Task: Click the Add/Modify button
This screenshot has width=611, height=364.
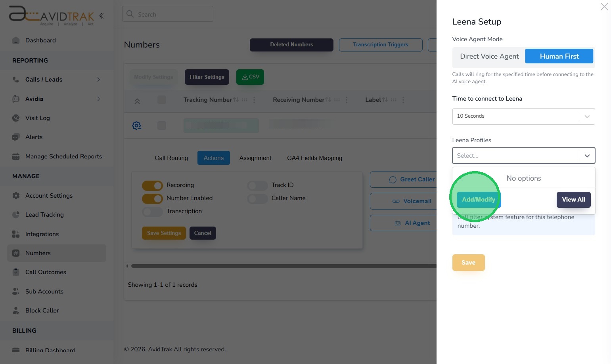Action: pyautogui.click(x=479, y=200)
